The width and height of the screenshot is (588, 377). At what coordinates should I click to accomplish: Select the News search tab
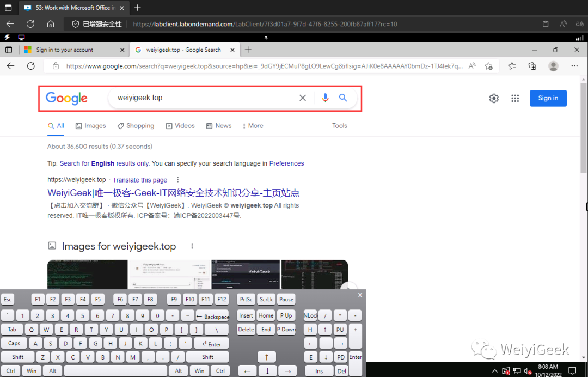(x=219, y=126)
